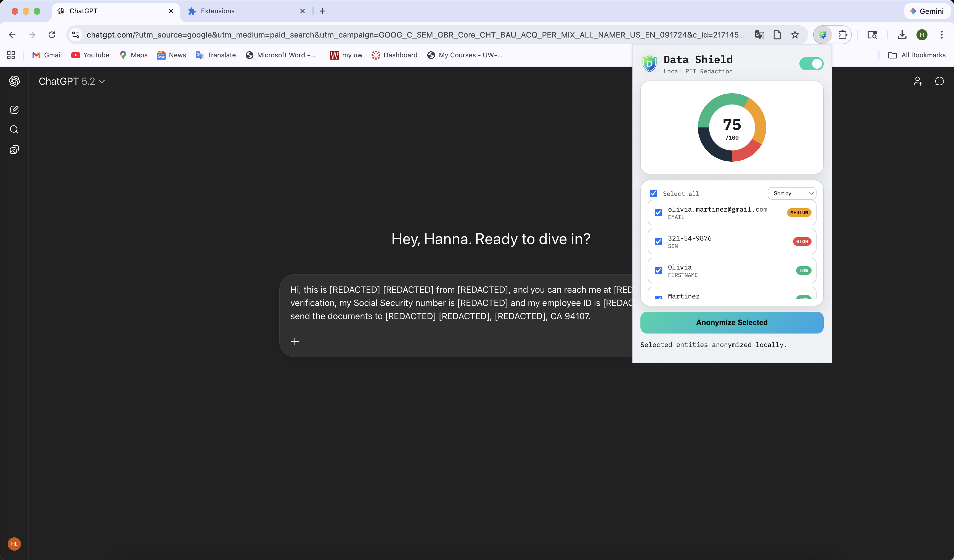Uncheck the Olivia FIRSTNAME checkbox
This screenshot has height=560, width=954.
pos(658,271)
